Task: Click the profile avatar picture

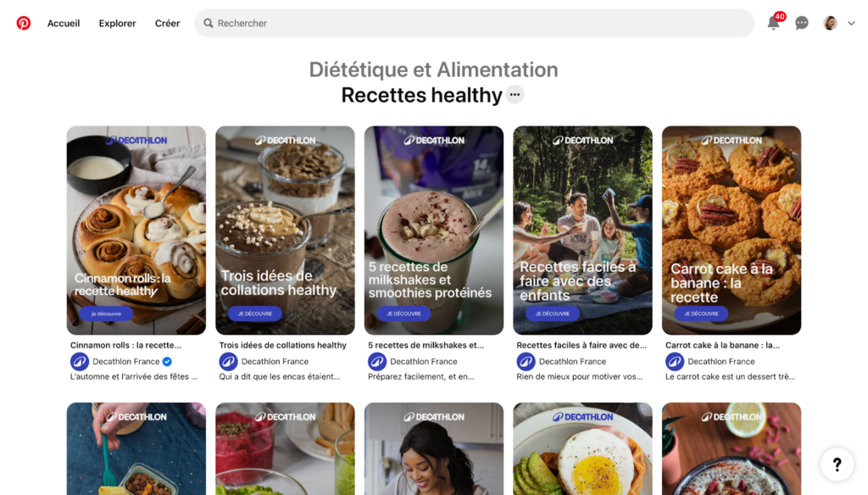Action: click(x=830, y=23)
